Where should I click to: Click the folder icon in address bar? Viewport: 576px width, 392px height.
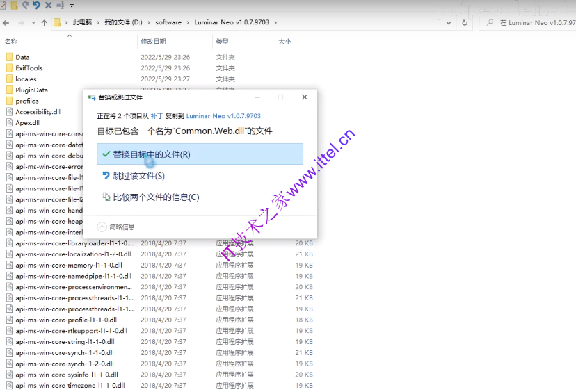click(x=57, y=23)
